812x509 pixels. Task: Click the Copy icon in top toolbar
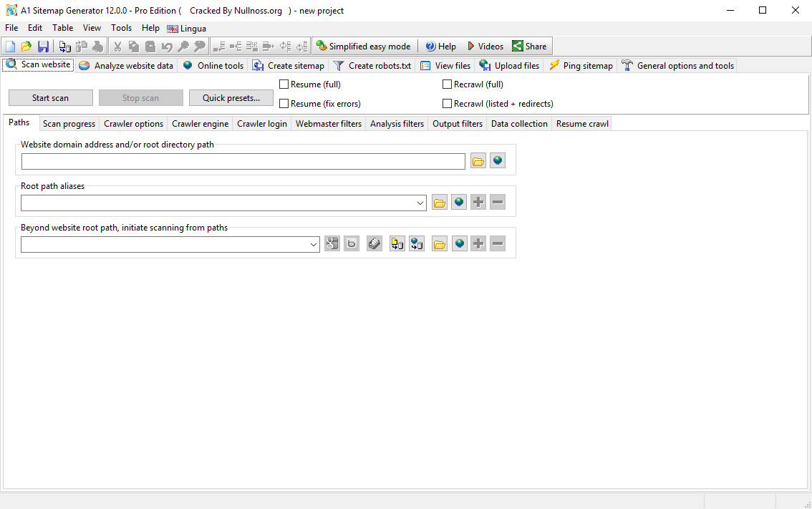pos(134,47)
